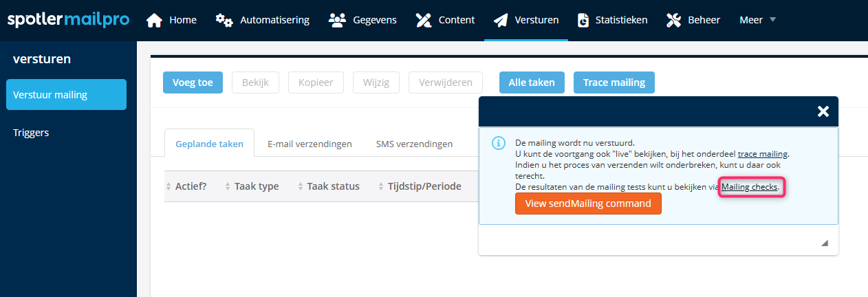The height and width of the screenshot is (297, 868).
Task: Click the Home house icon
Action: 155,20
